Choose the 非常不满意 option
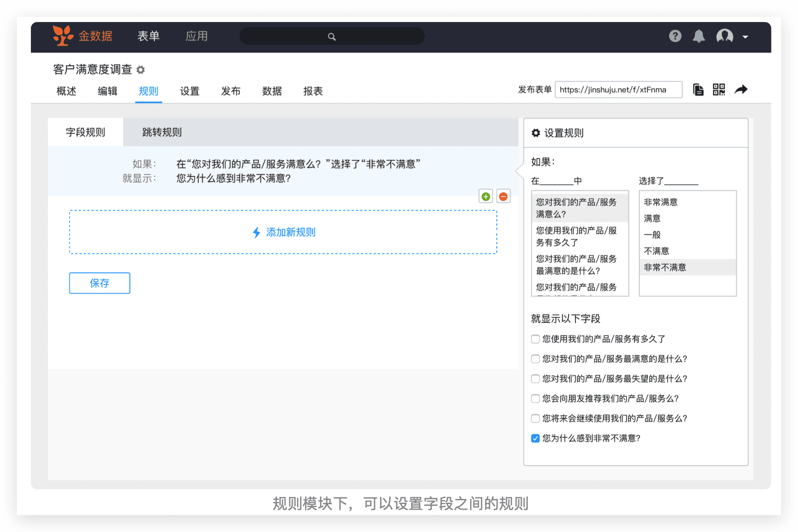The height and width of the screenshot is (532, 798). click(688, 267)
